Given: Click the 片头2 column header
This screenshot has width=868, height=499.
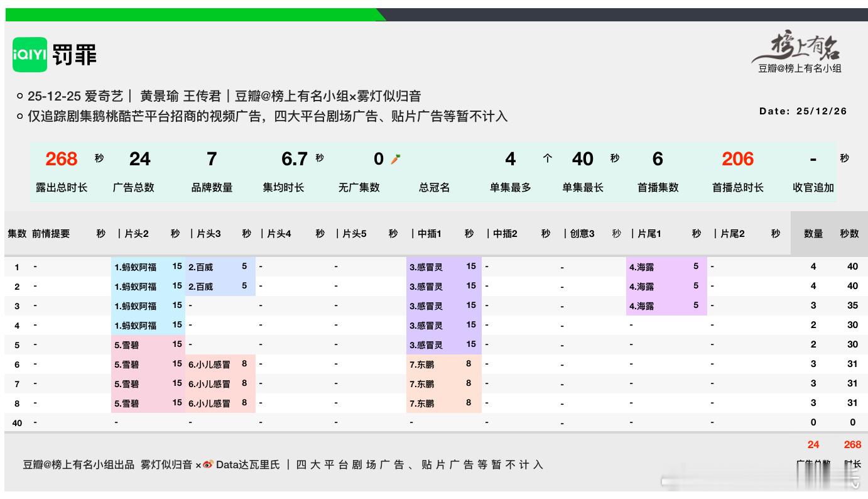Looking at the screenshot, I should coord(136,234).
